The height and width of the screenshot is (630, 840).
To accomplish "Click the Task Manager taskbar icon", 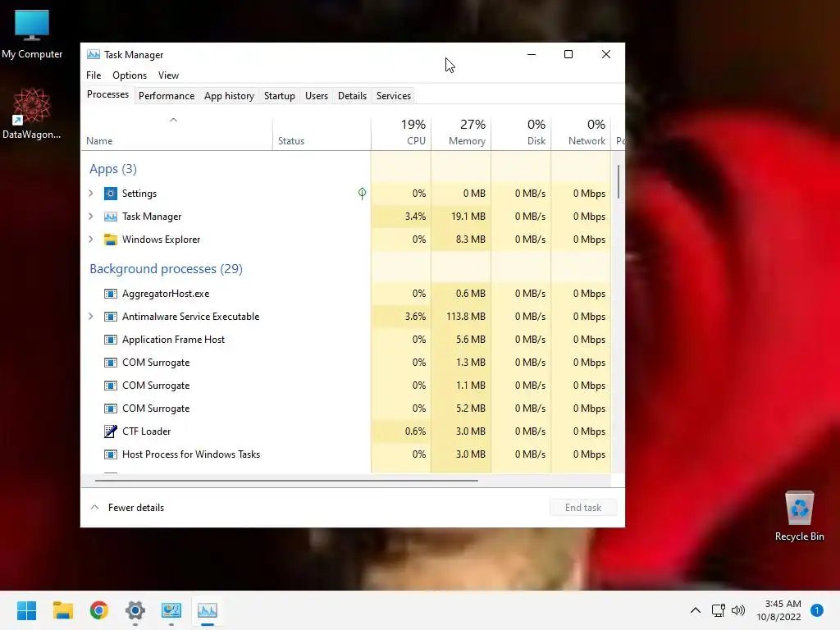I will (x=208, y=610).
